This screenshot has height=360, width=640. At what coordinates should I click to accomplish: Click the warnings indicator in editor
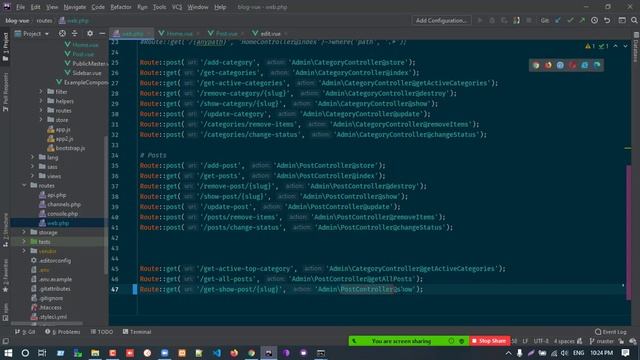[x=590, y=46]
